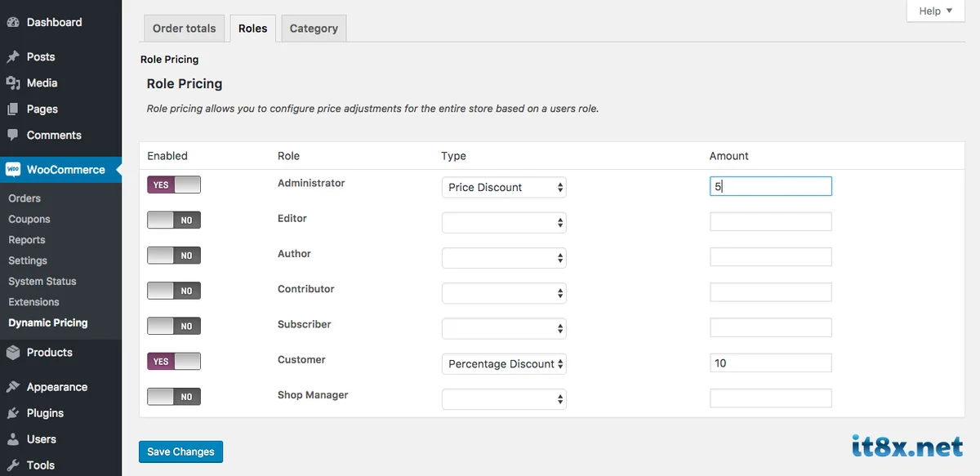The image size is (980, 476).
Task: Enable the Editor role pricing toggle
Action: 174,220
